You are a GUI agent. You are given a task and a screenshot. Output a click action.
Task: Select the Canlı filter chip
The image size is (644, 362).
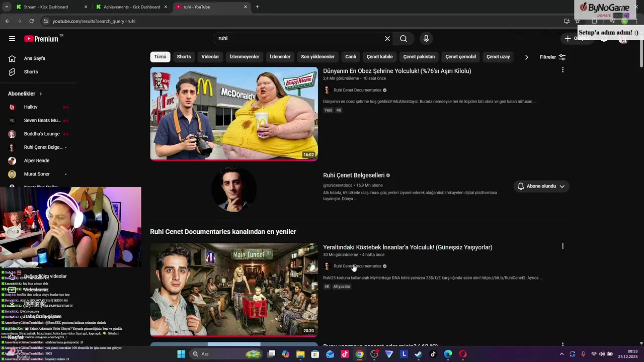351,57
